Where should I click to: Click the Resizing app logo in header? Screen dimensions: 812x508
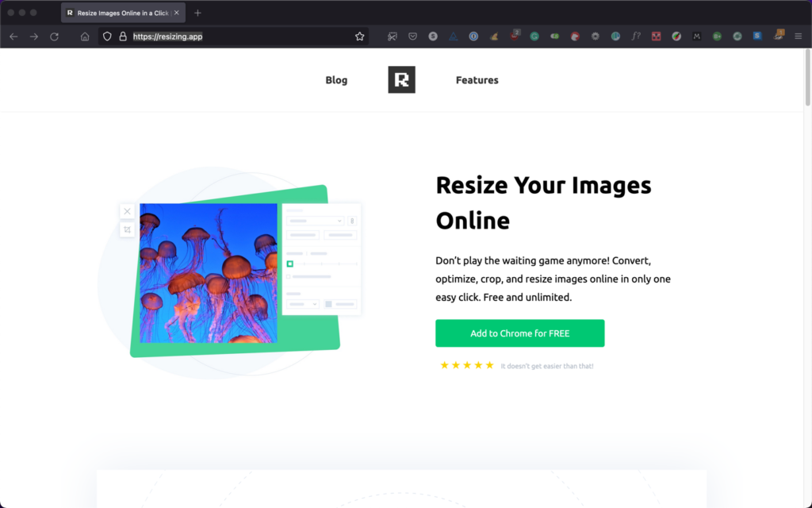pyautogui.click(x=401, y=80)
